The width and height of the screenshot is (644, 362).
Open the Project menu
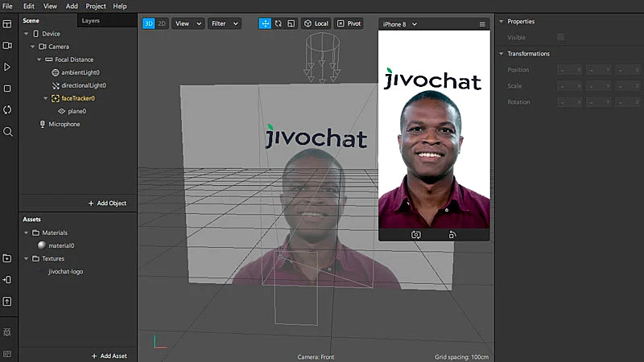pyautogui.click(x=96, y=6)
